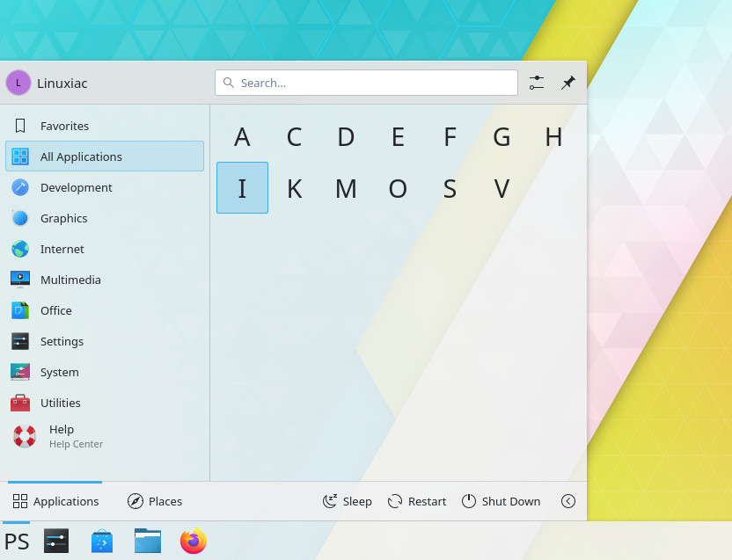This screenshot has width=732, height=560.
Task: Click the Settings category sliders icon
Action: coord(20,341)
